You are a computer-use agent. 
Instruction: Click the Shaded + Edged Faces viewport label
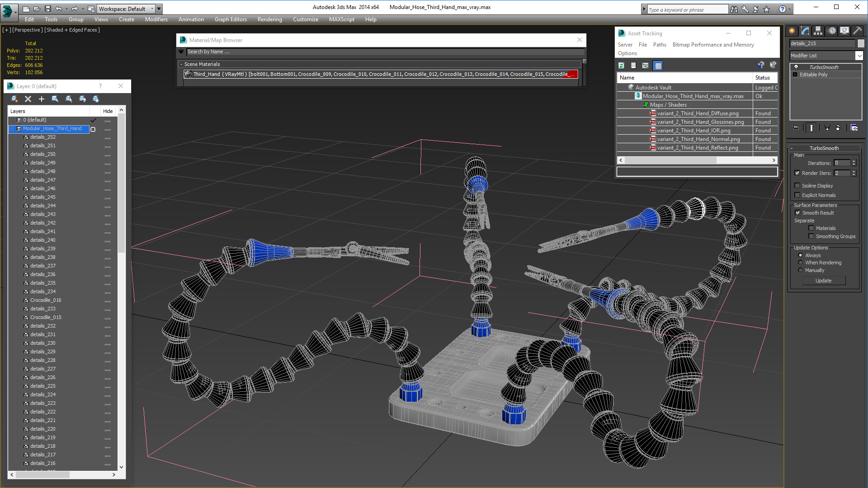pos(72,30)
